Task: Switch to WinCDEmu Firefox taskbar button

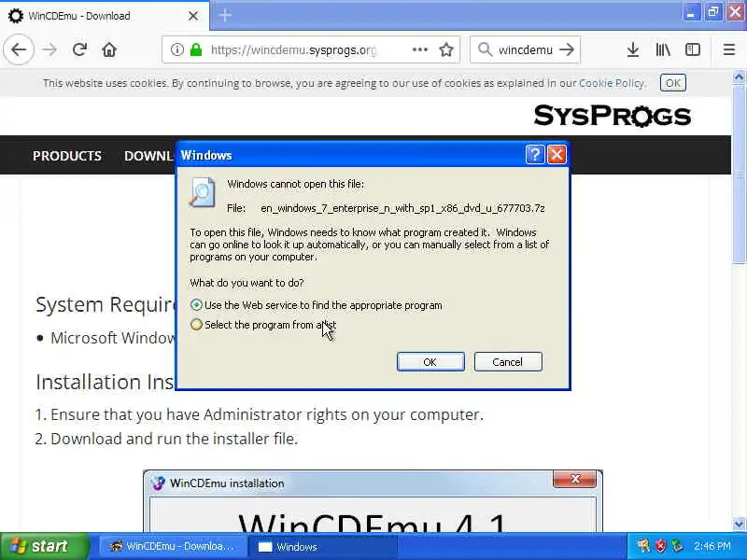Action: (x=173, y=546)
